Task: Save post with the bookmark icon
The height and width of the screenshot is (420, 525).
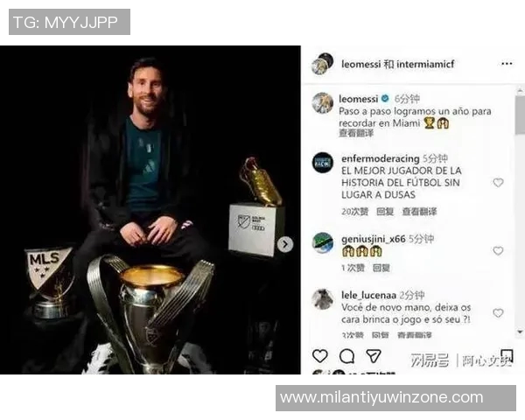Action: [507, 355]
